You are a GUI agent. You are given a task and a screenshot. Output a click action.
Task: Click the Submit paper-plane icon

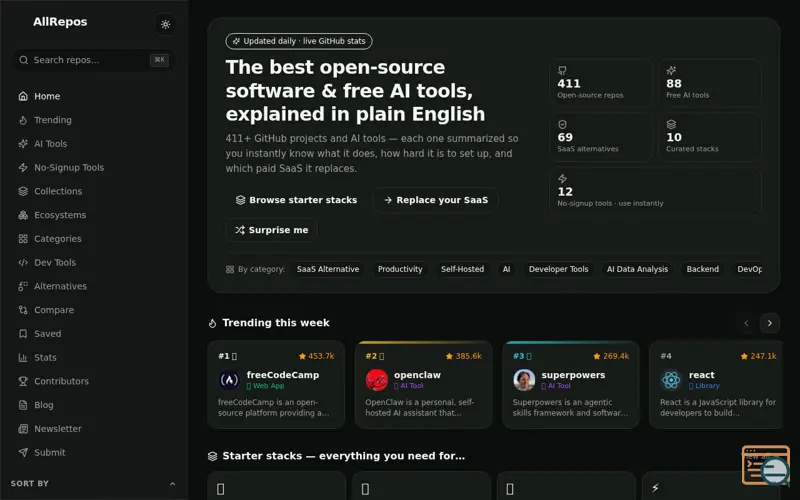[x=23, y=452]
